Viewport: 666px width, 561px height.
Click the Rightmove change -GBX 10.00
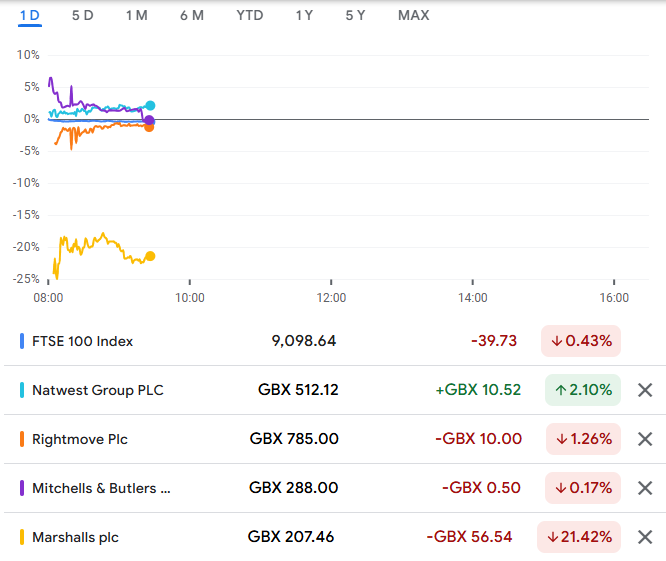[479, 439]
